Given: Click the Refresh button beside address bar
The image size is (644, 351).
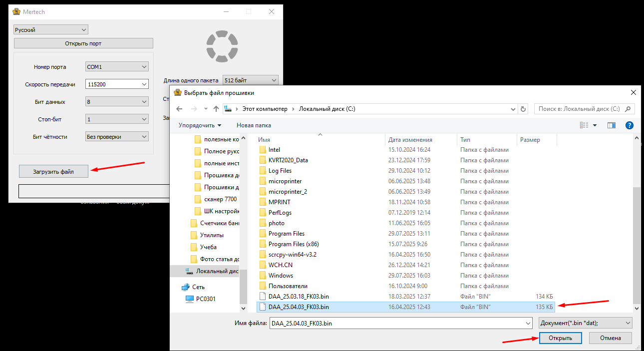Looking at the screenshot, I should coord(523,109).
